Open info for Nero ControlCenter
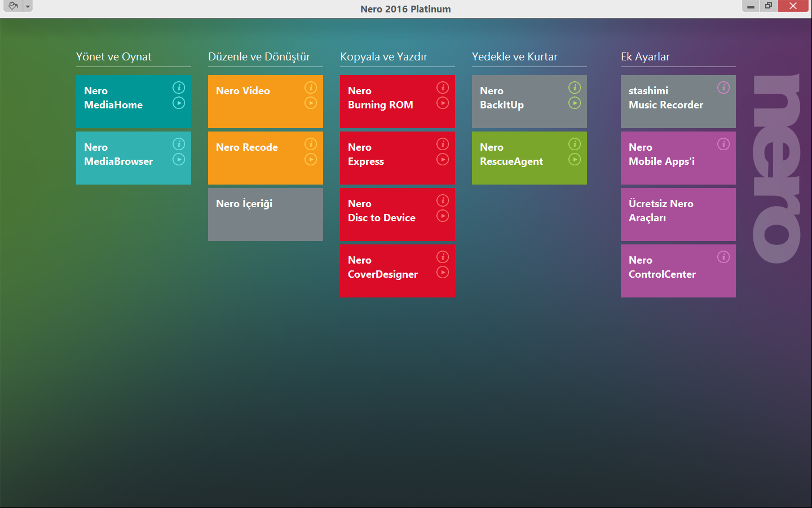The width and height of the screenshot is (812, 508). (723, 257)
